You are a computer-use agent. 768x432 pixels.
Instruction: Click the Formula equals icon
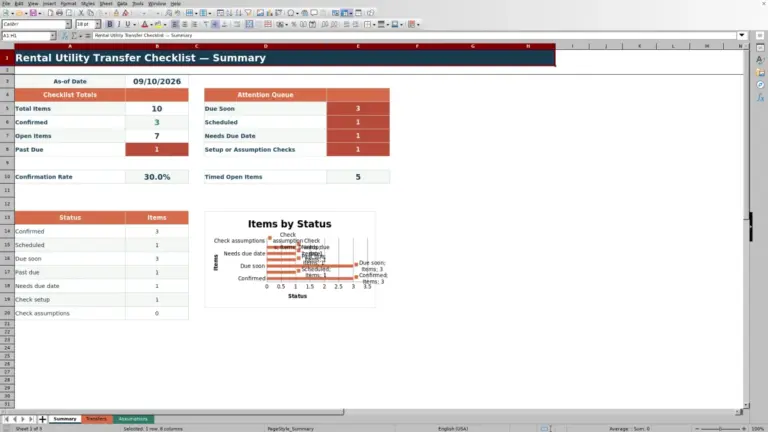pos(88,35)
